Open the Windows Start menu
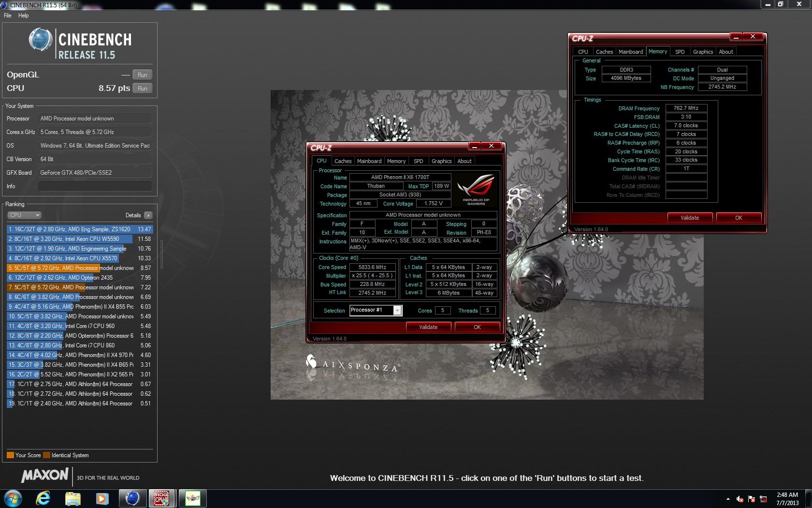This screenshot has width=812, height=508. tap(13, 498)
